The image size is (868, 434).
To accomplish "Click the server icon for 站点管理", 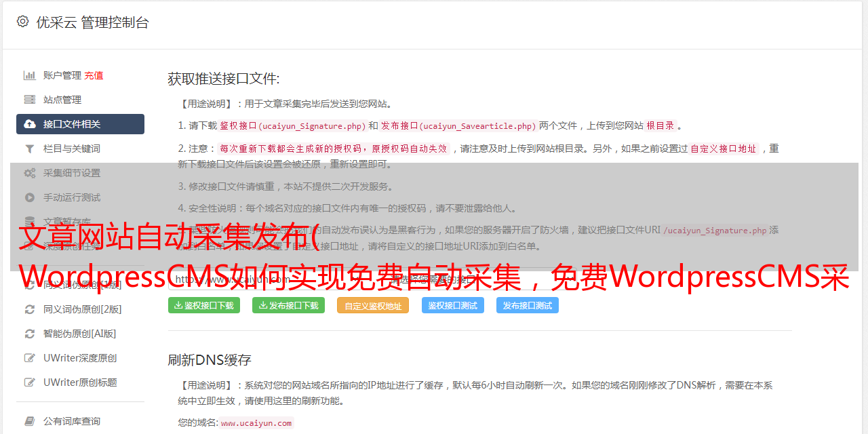I will 30,100.
